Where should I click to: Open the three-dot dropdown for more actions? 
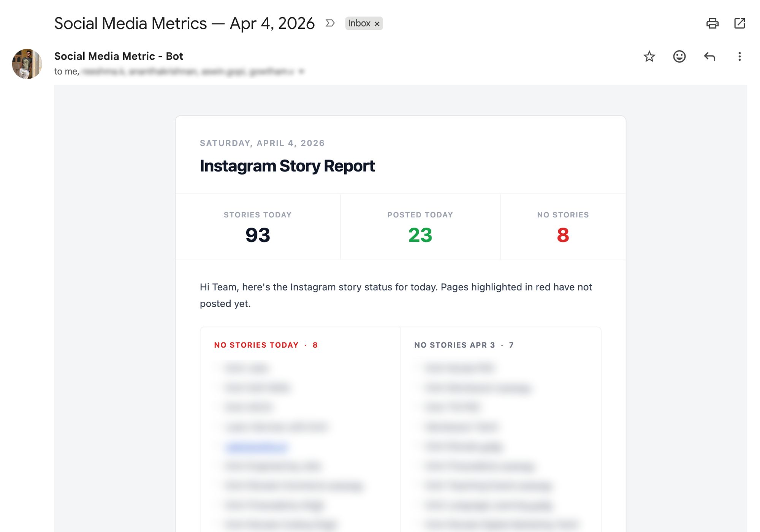(739, 56)
